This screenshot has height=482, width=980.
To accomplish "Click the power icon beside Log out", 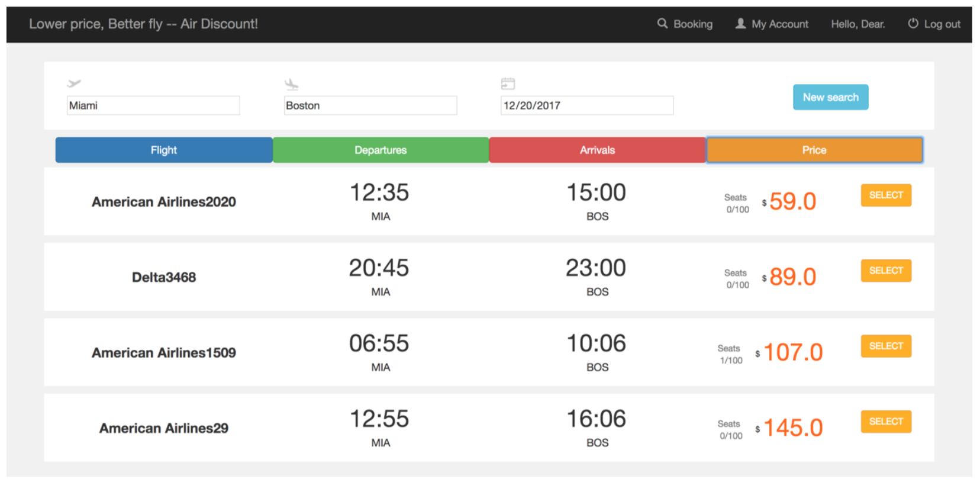I will (913, 23).
